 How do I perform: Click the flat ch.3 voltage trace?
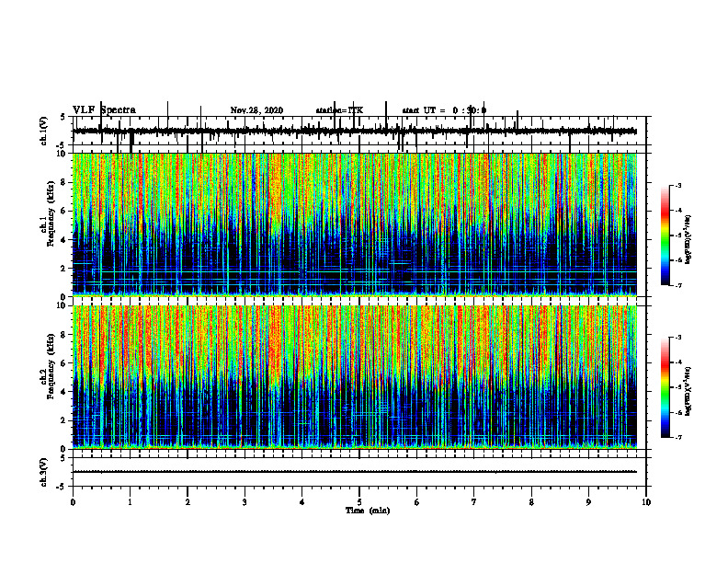(355, 472)
